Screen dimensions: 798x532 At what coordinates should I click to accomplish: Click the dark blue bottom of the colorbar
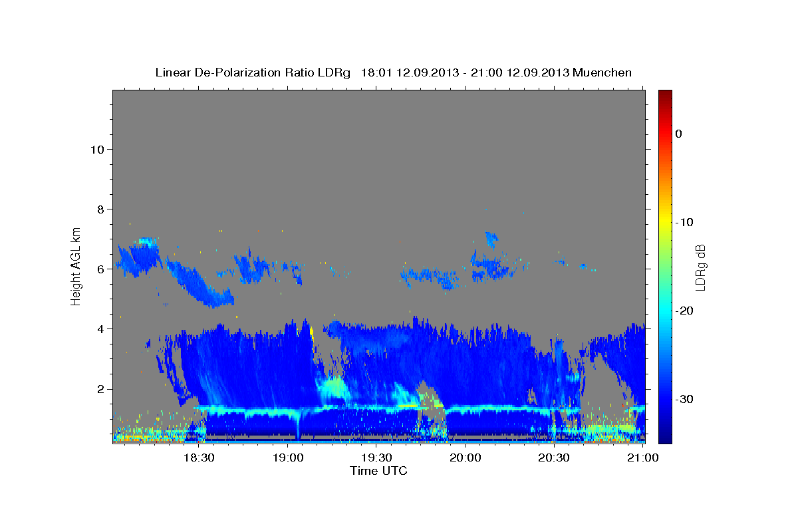point(665,437)
